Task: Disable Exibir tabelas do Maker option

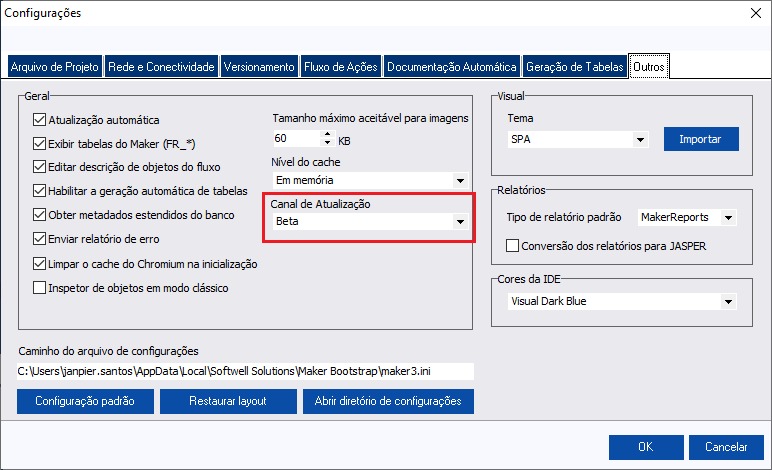Action: 40,144
